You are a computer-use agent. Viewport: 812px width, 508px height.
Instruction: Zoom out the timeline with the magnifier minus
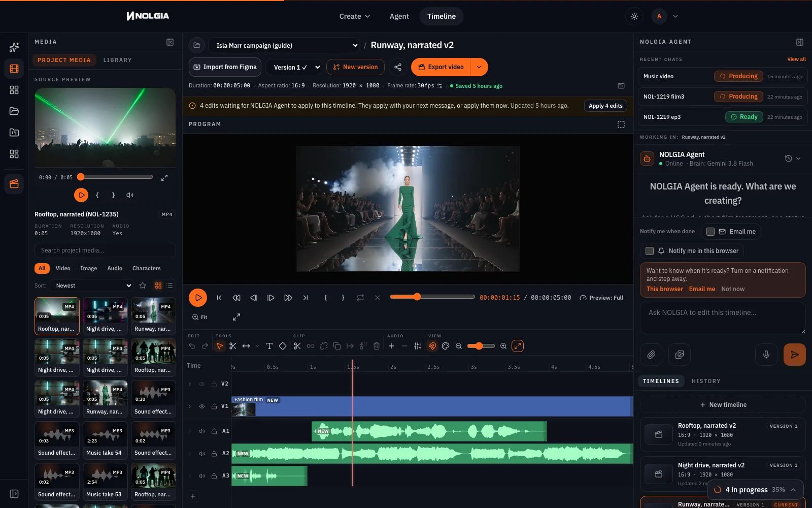[x=459, y=346]
